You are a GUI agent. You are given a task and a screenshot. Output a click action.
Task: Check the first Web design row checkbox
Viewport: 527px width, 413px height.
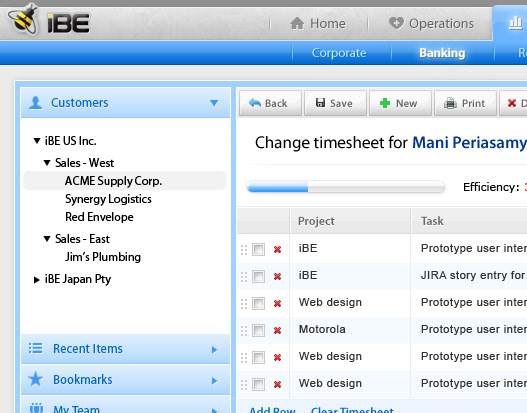point(258,303)
